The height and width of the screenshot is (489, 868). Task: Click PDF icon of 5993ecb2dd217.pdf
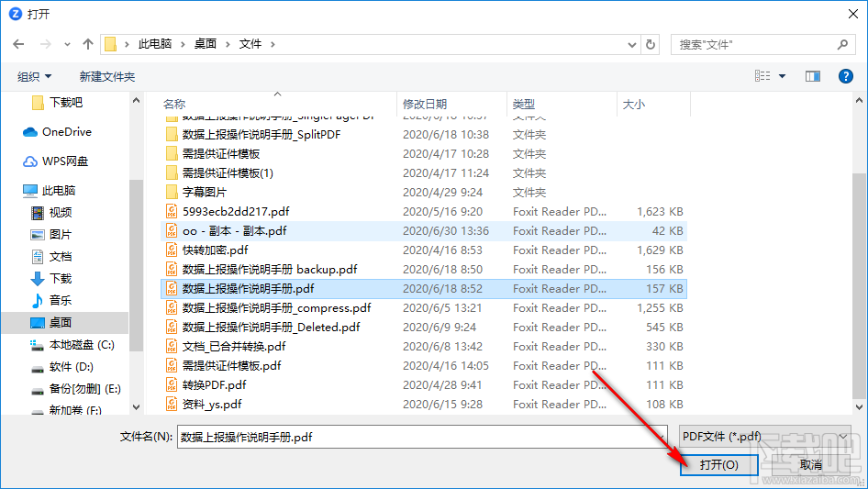tap(172, 212)
